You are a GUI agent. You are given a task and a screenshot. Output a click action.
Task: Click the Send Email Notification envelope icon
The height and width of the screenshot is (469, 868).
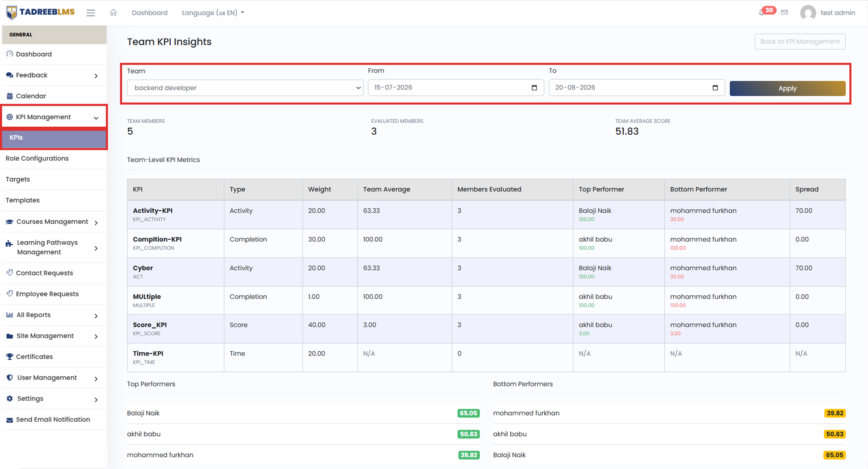10,420
